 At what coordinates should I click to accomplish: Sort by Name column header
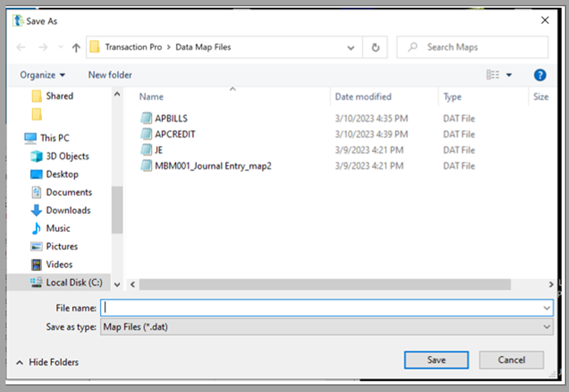(151, 97)
